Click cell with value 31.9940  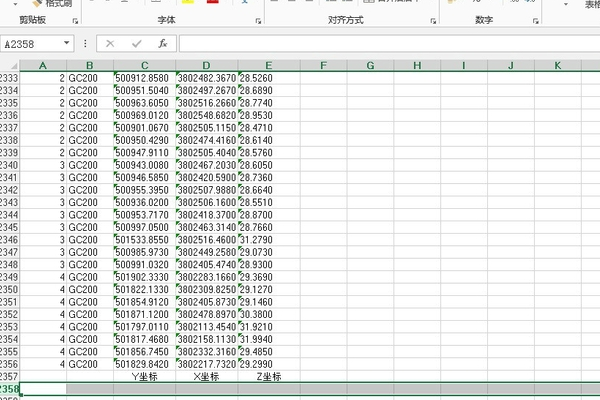click(x=269, y=339)
